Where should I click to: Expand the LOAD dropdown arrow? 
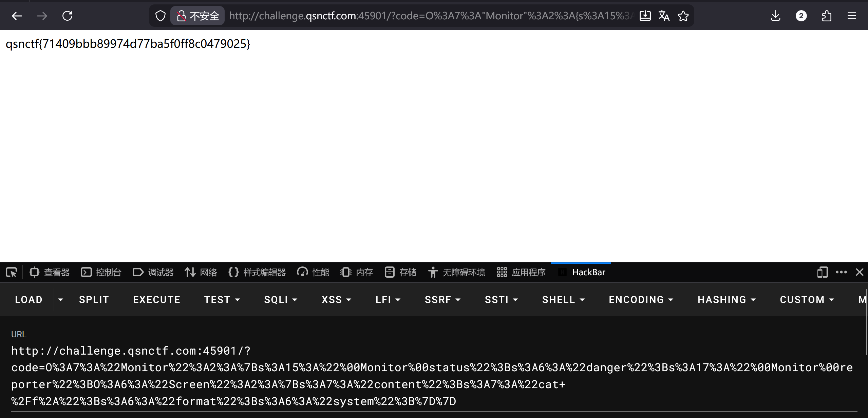60,300
